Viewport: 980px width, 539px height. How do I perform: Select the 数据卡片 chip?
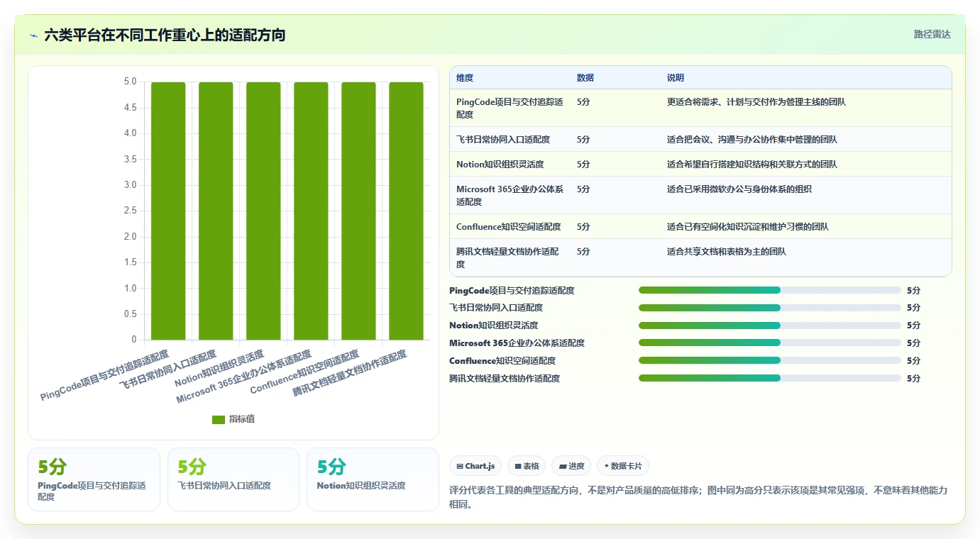(623, 466)
